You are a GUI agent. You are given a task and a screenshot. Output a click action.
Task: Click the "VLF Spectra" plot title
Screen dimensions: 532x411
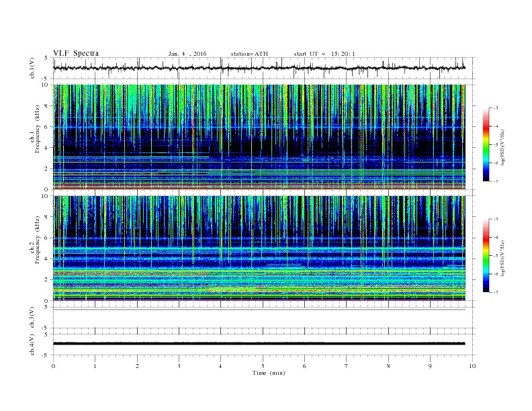pos(76,53)
